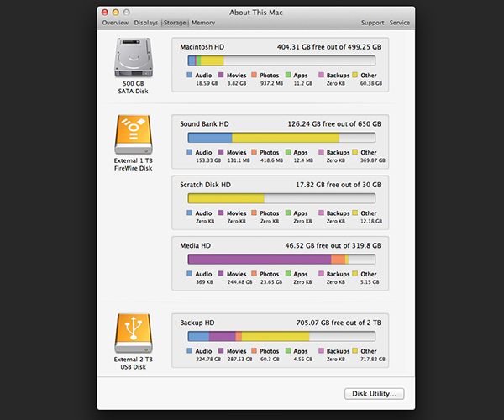Screen dimensions: 504x420
Task: Open the Memory tab
Action: point(203,23)
